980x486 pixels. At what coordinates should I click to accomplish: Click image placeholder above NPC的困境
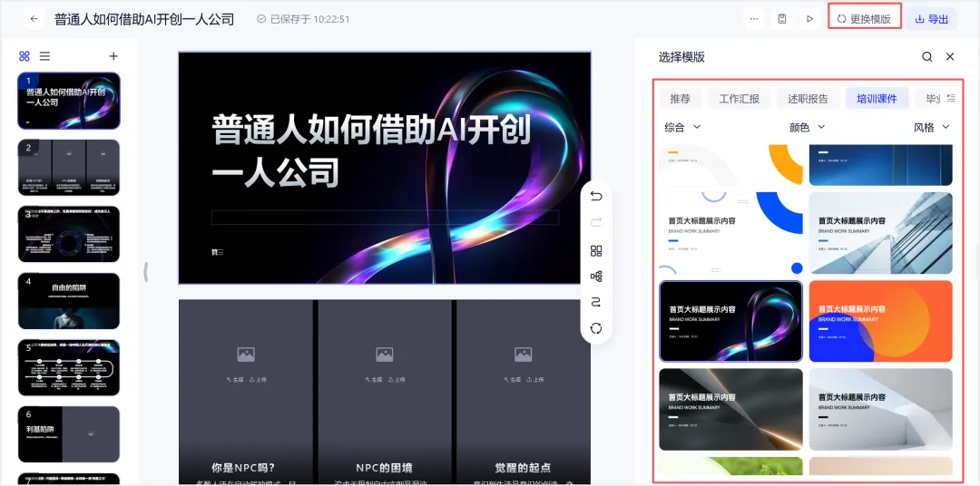385,355
